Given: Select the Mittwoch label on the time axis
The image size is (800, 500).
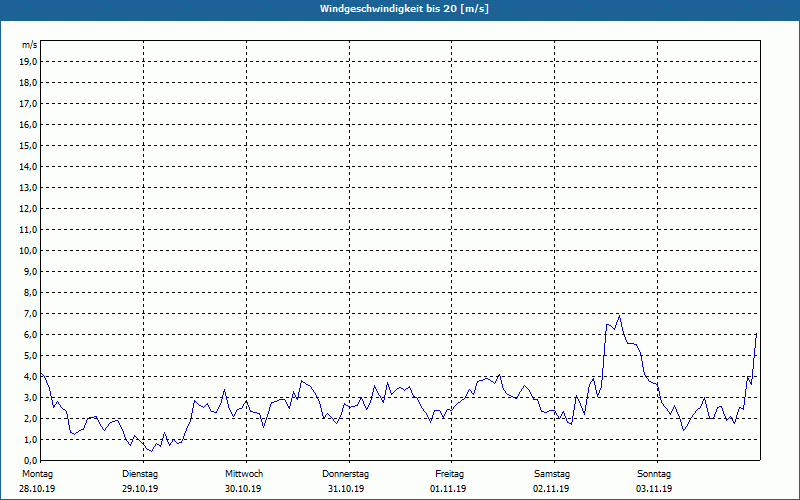Looking at the screenshot, I should (243, 473).
